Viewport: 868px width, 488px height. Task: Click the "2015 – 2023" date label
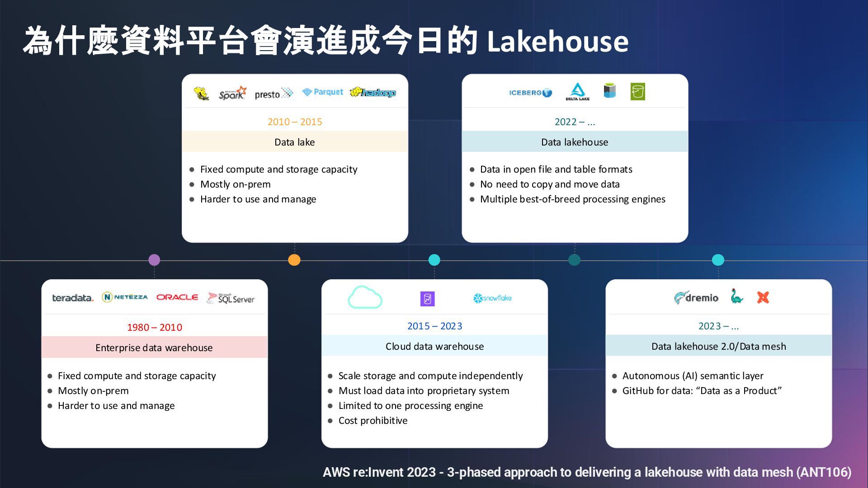coord(434,326)
